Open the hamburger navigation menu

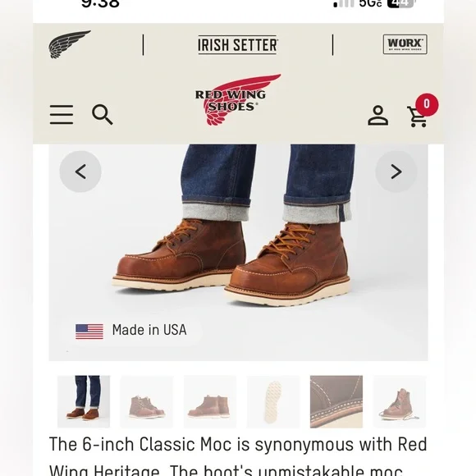62,115
